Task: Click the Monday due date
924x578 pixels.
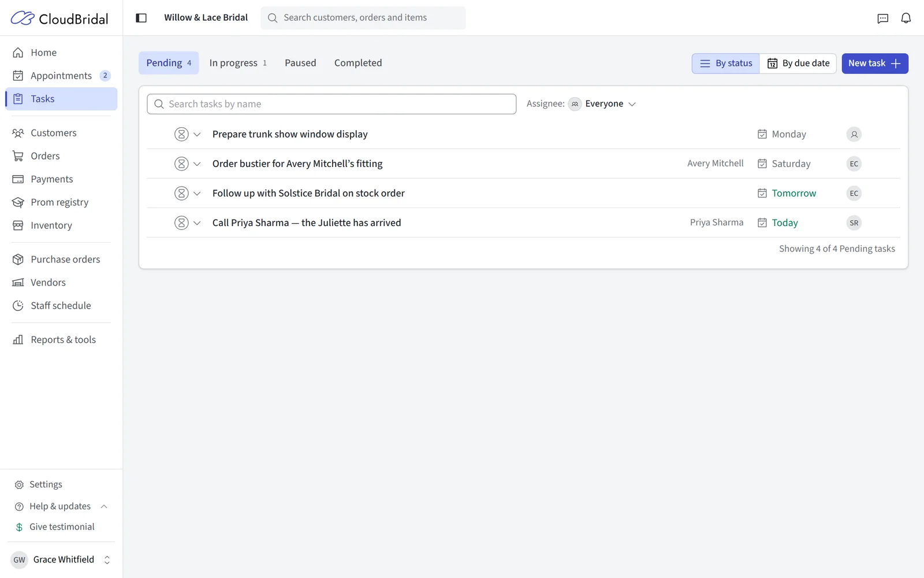Action: coord(782,134)
